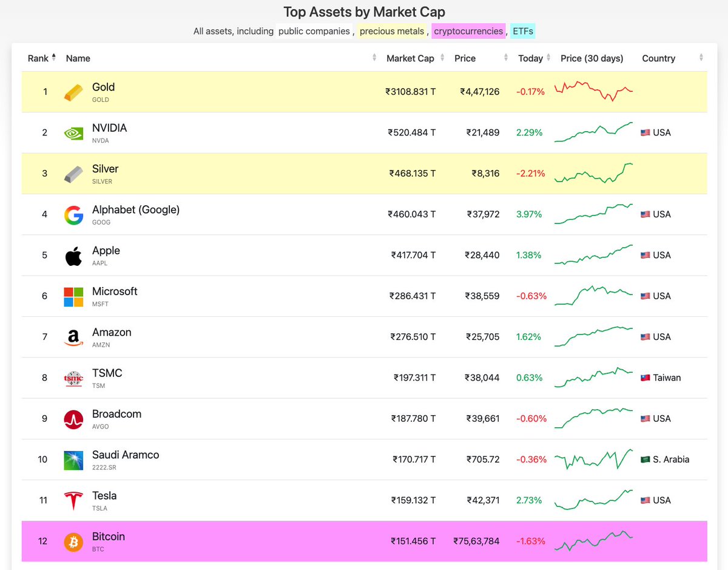Click the Taiwan flag in TSMC row
Image resolution: width=728 pixels, height=570 pixels.
click(x=645, y=378)
